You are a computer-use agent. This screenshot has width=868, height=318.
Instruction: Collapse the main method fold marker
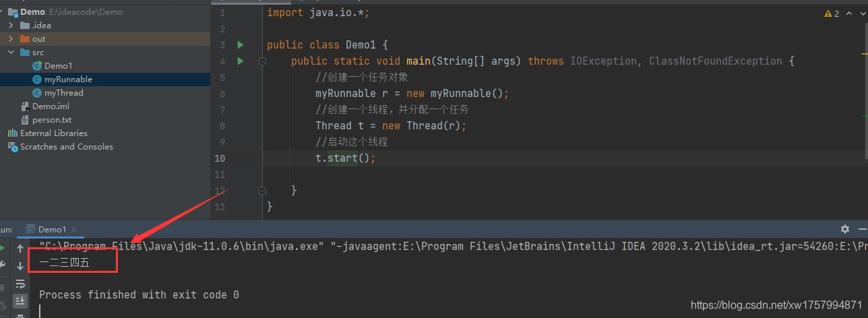263,61
